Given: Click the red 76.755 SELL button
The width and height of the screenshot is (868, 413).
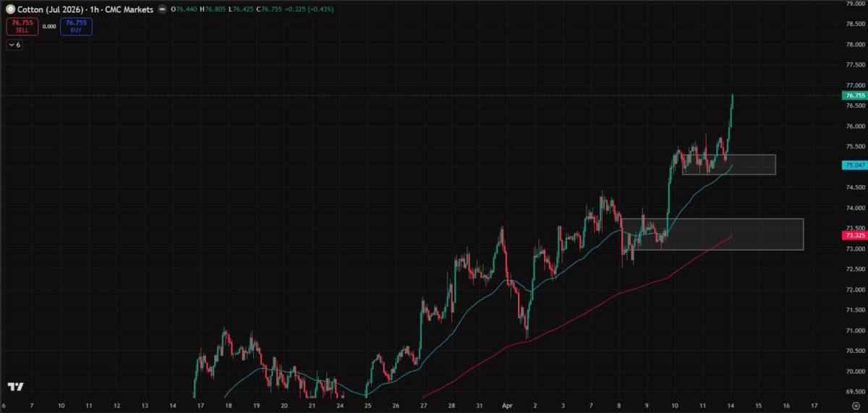Looking at the screenshot, I should click(22, 27).
